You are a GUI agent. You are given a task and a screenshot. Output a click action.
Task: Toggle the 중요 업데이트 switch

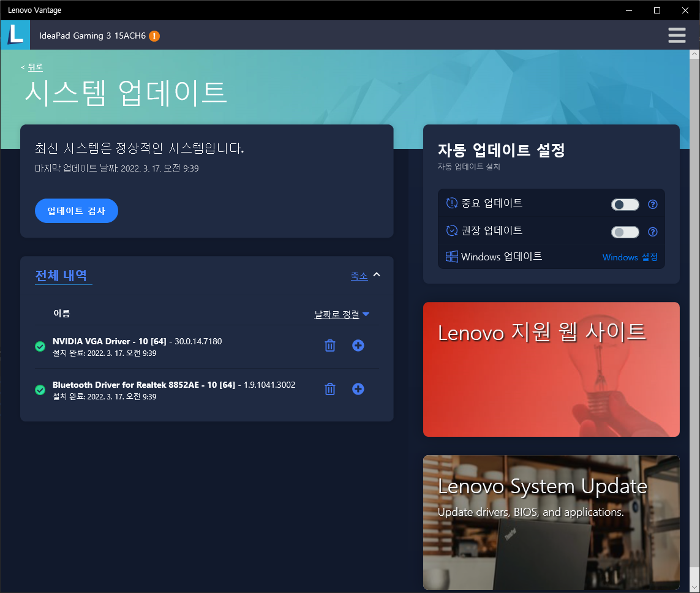[x=625, y=205]
